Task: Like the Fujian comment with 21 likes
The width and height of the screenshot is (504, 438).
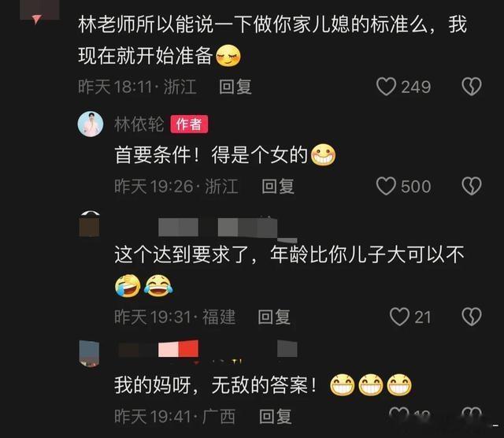Action: [399, 317]
